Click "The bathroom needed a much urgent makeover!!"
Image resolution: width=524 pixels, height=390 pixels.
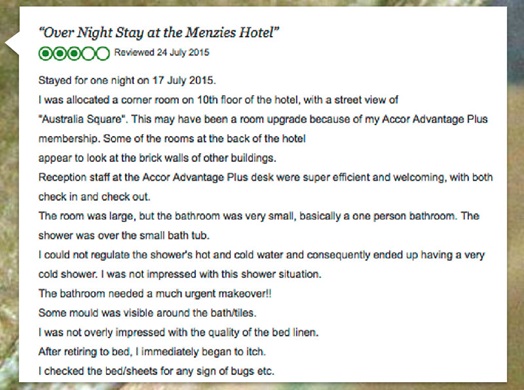pos(155,293)
